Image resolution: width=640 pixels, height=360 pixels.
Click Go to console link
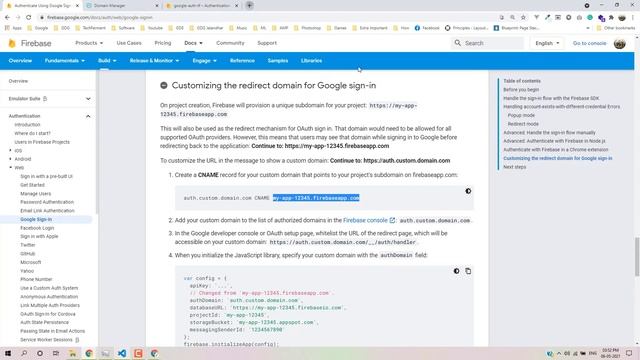click(589, 43)
